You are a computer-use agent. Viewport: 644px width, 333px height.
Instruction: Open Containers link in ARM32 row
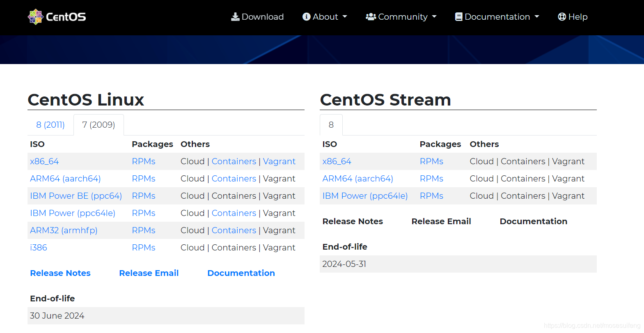234,230
